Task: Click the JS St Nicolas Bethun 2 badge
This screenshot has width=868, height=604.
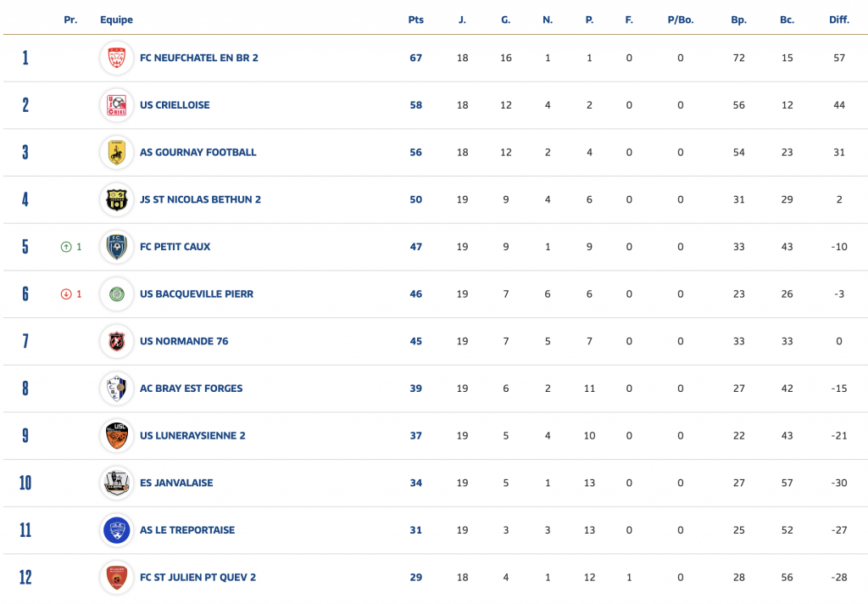Action: pyautogui.click(x=116, y=200)
